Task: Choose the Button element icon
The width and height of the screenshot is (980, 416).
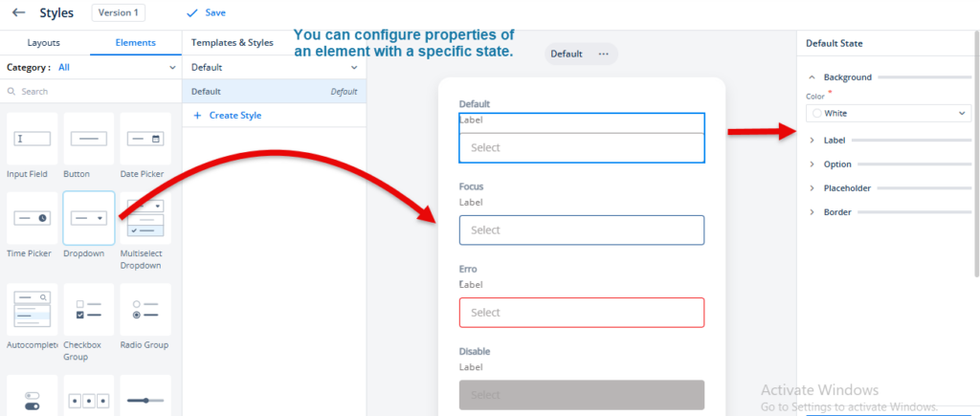Action: [89, 139]
